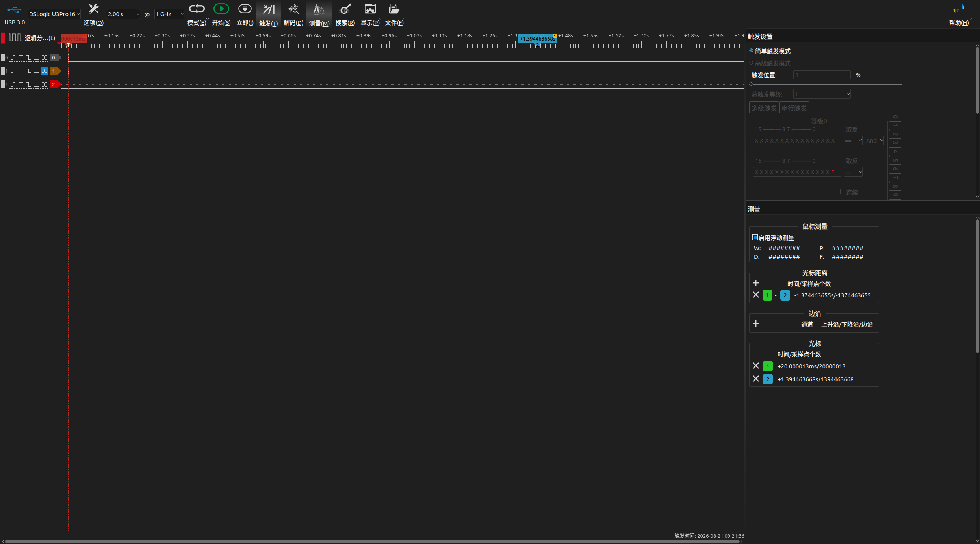This screenshot has width=980, height=544.
Task: Click the 立即 instant capture icon
Action: tap(245, 9)
